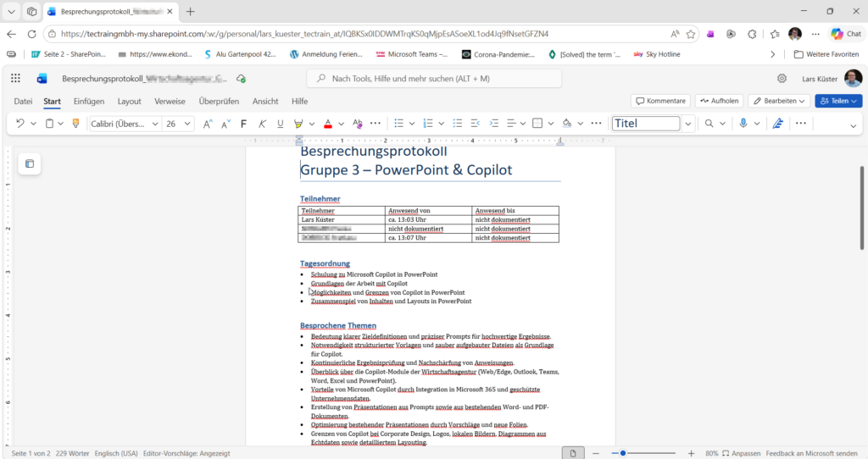Open the Datei menu
This screenshot has width=868, height=459.
(x=23, y=102)
